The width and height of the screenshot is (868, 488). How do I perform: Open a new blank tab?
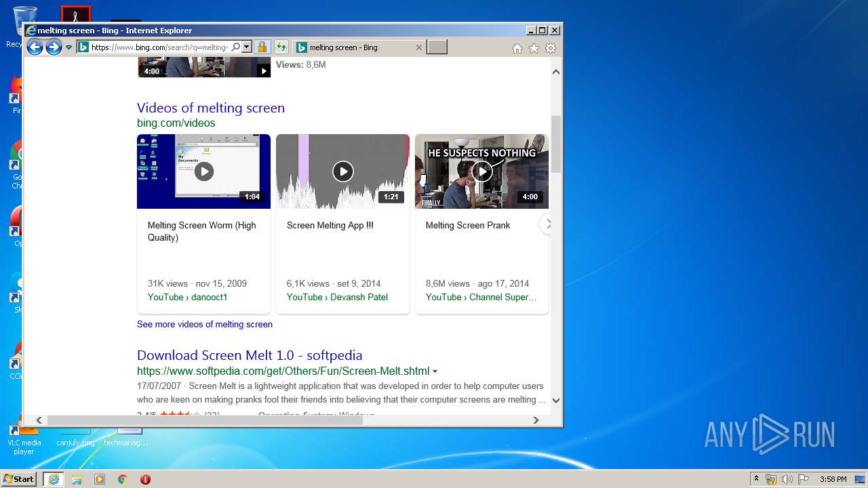click(437, 47)
